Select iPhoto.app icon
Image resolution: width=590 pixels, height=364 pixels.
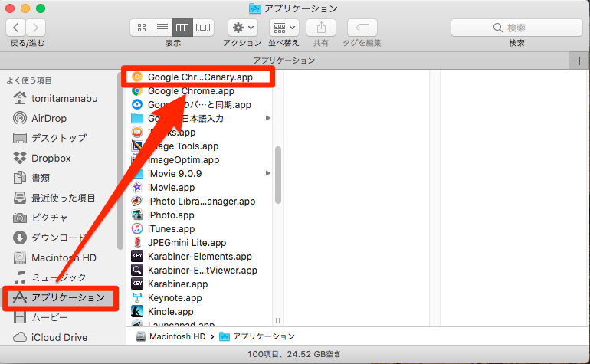(137, 215)
